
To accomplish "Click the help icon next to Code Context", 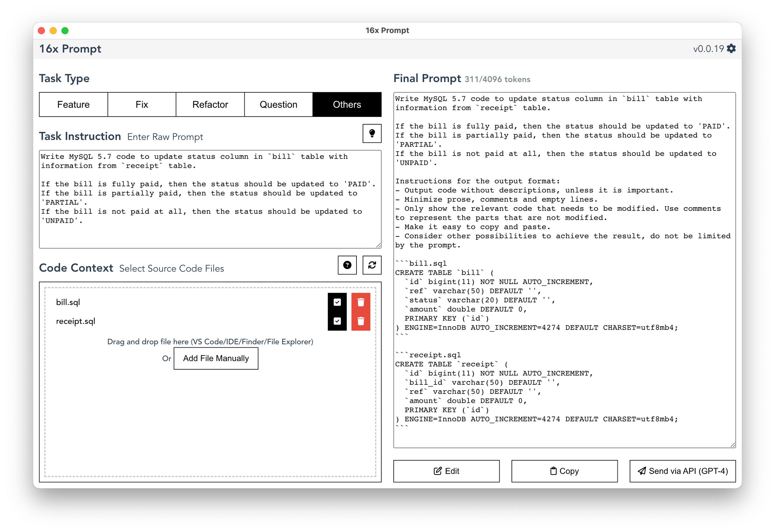I will [347, 265].
